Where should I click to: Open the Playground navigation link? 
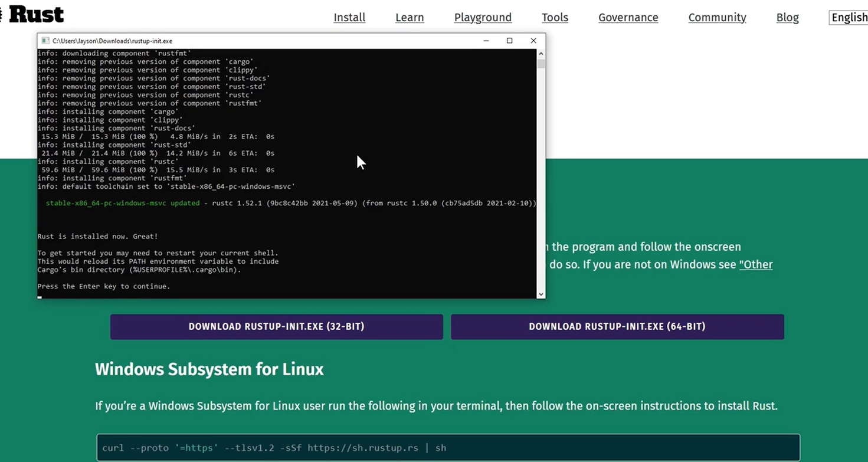[483, 18]
